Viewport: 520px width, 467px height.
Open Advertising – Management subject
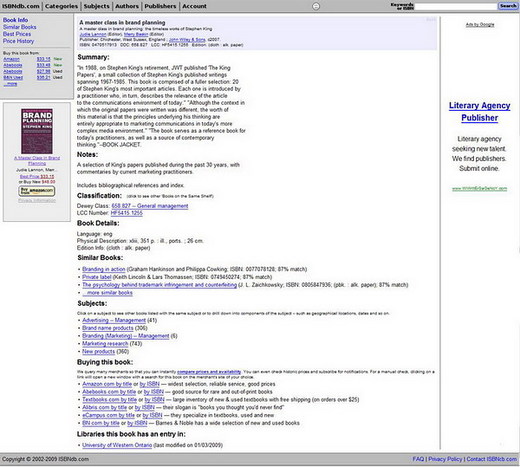pos(114,320)
